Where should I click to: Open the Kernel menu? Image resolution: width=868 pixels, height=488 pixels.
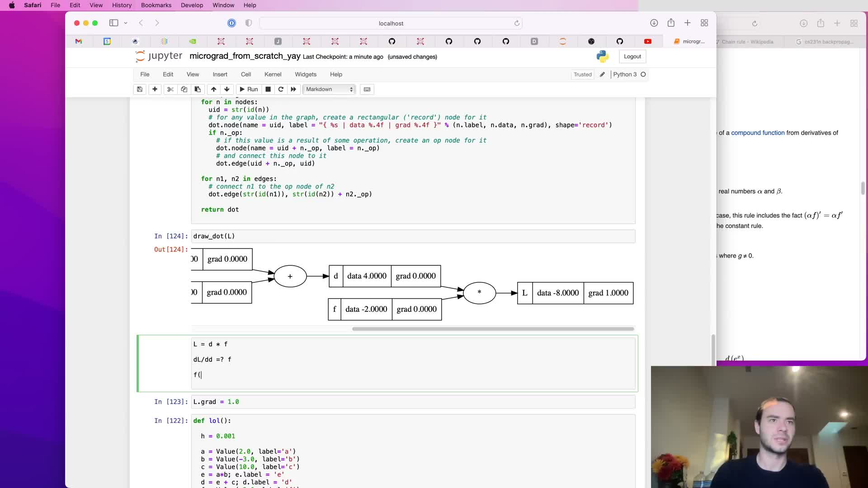[x=273, y=75]
